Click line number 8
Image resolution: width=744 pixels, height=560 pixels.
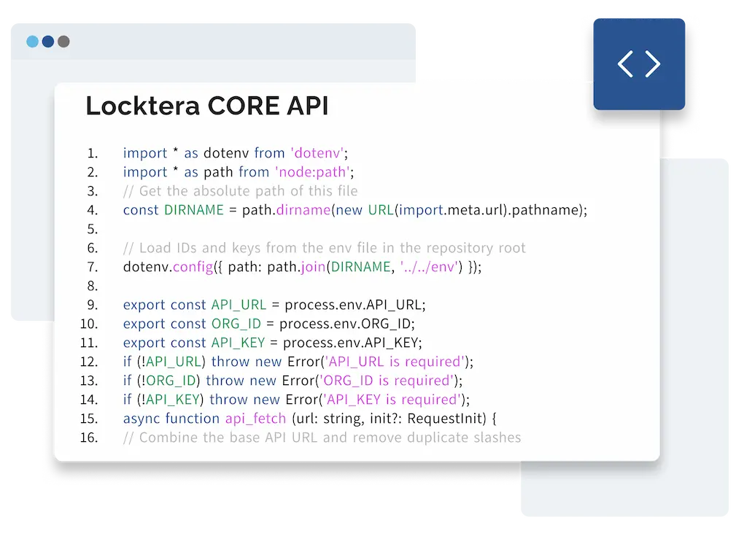93,287
